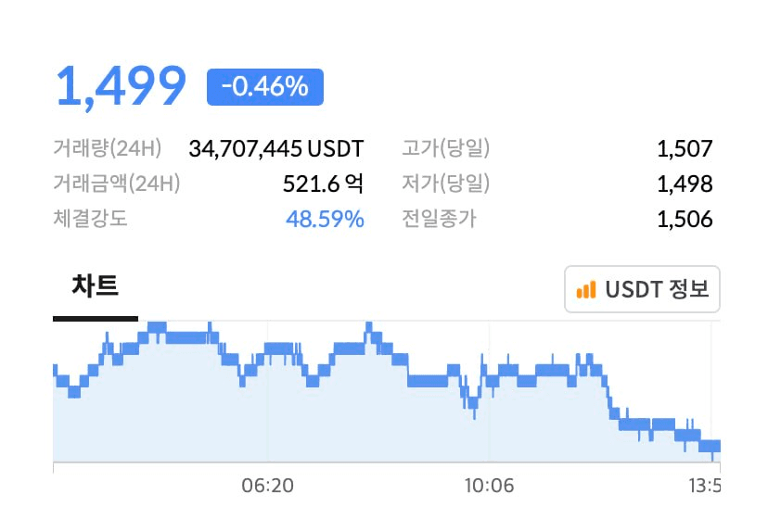Click the 거래량(24H) label
The width and height of the screenshot is (768, 532).
108,148
